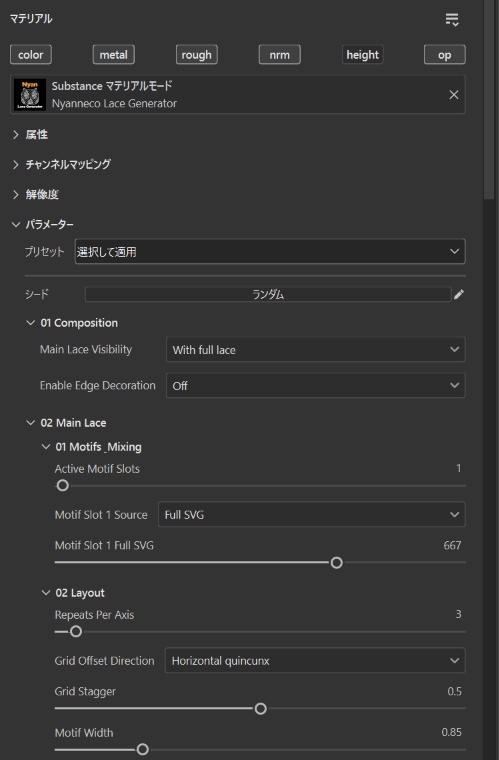The height and width of the screenshot is (760, 499).
Task: Click the Repeats Per Axis slider handle
Action: tap(76, 632)
